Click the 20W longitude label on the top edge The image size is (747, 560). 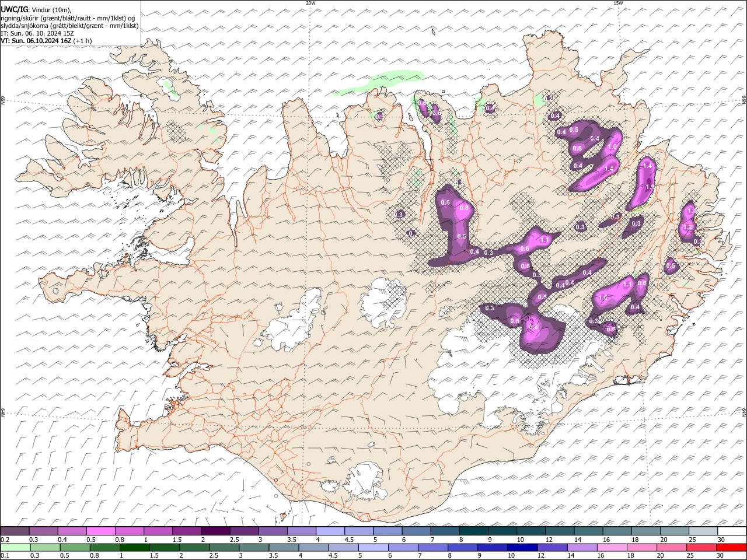[x=310, y=3]
